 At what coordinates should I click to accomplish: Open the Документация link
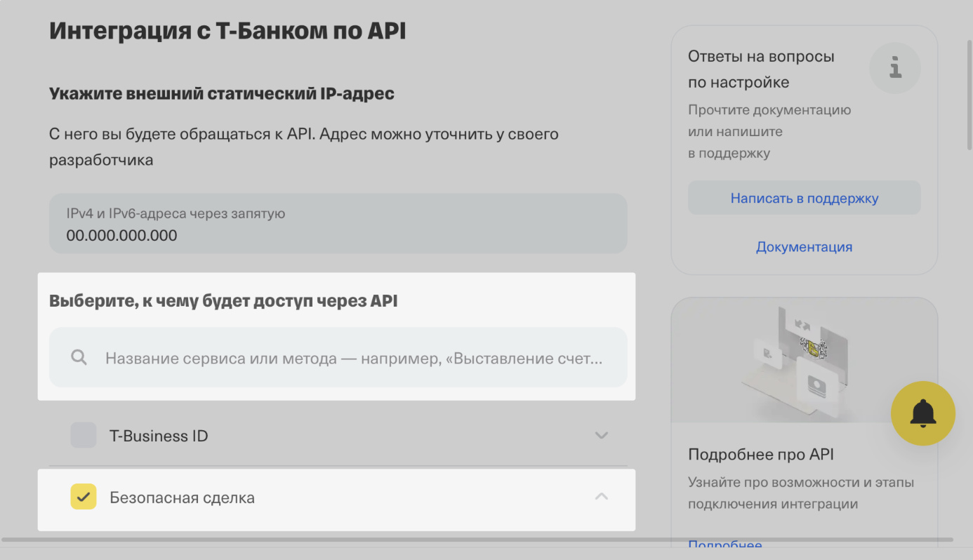click(804, 246)
